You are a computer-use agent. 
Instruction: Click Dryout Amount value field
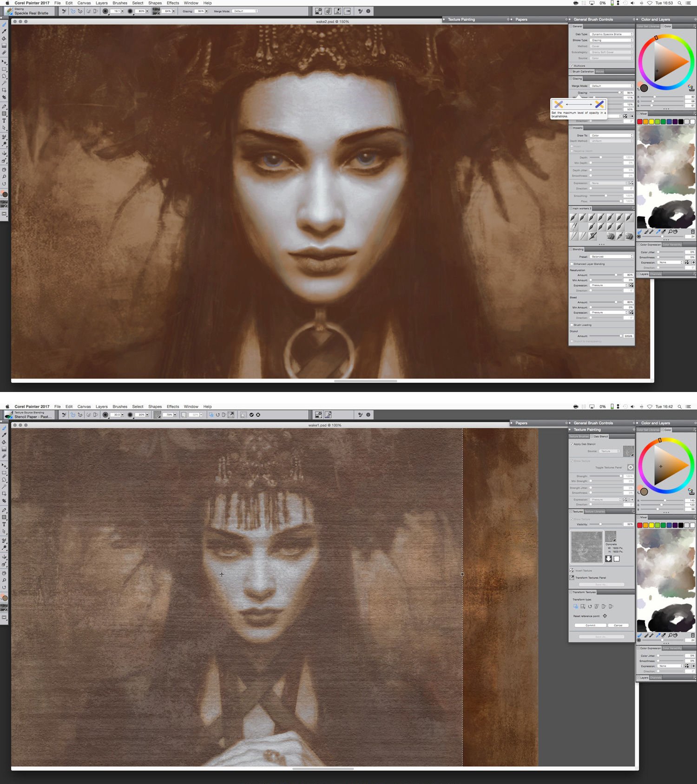pyautogui.click(x=629, y=336)
